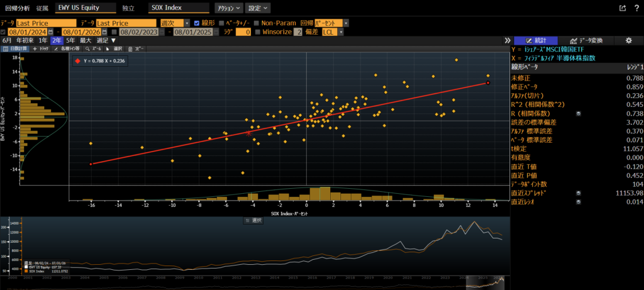This screenshot has height=290, width=644.
Task: Click the dependent EWY US Equity field
Action: [86, 8]
